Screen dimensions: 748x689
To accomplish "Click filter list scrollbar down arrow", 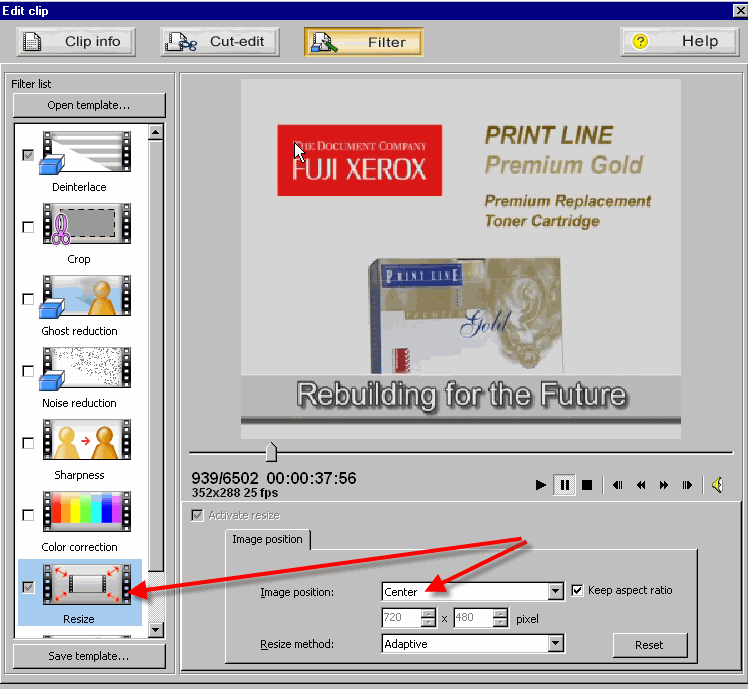I will (x=156, y=630).
